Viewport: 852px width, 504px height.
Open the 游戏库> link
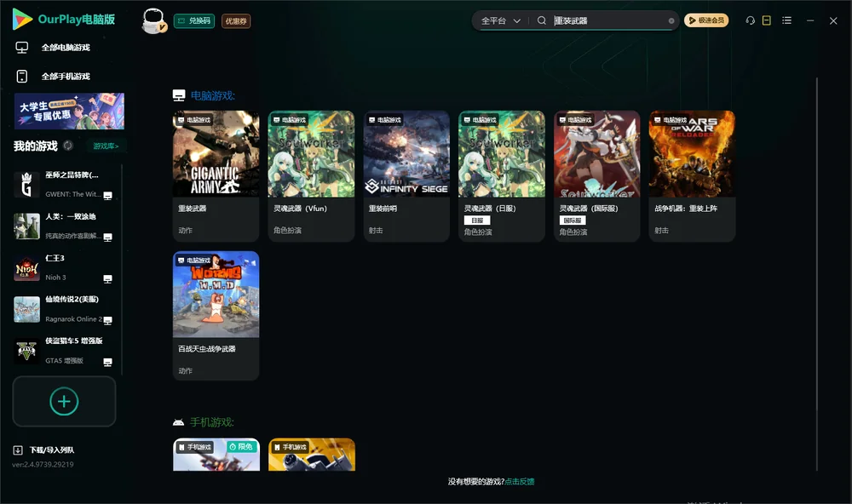tap(106, 146)
